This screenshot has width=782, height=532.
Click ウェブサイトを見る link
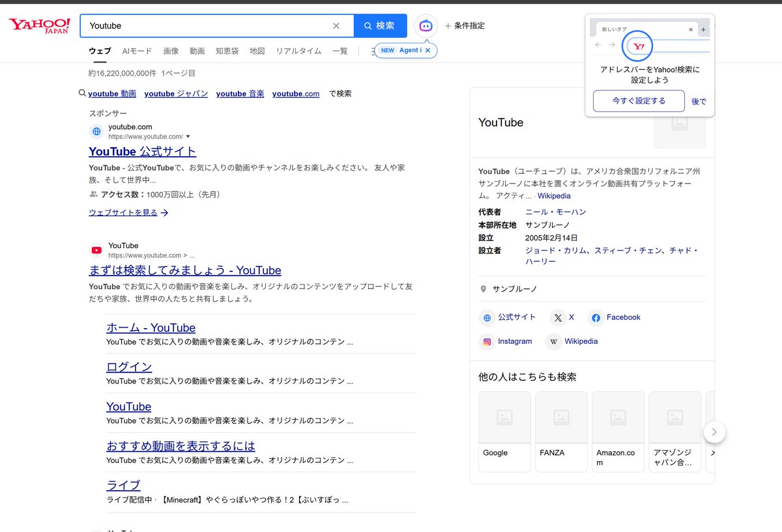click(123, 212)
